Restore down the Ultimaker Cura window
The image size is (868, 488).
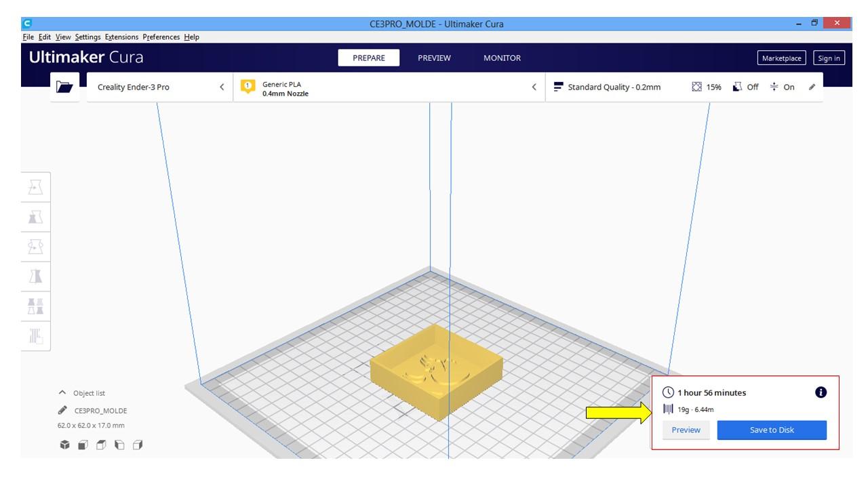tap(814, 24)
